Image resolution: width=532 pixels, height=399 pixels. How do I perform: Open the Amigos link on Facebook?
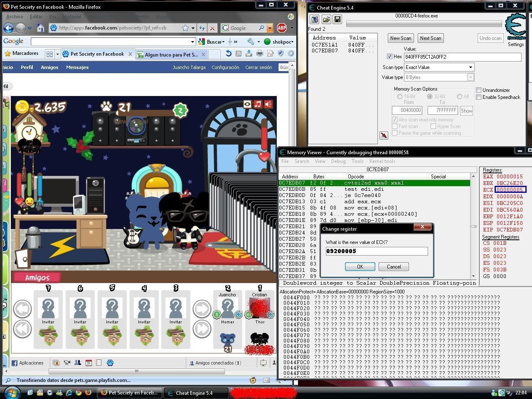click(x=49, y=67)
